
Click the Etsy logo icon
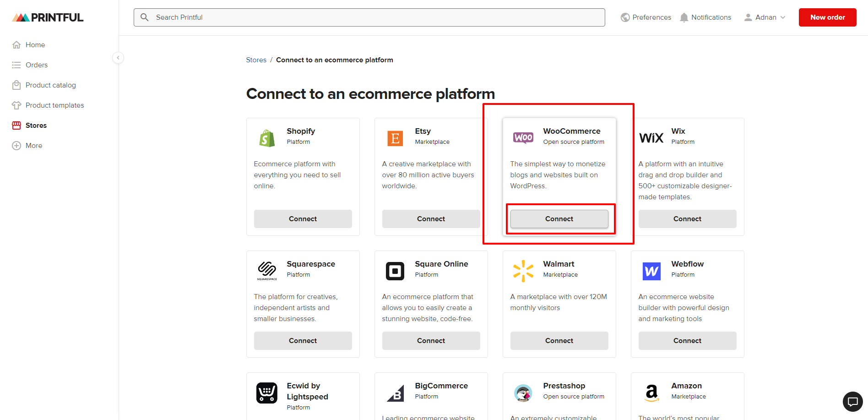click(395, 138)
